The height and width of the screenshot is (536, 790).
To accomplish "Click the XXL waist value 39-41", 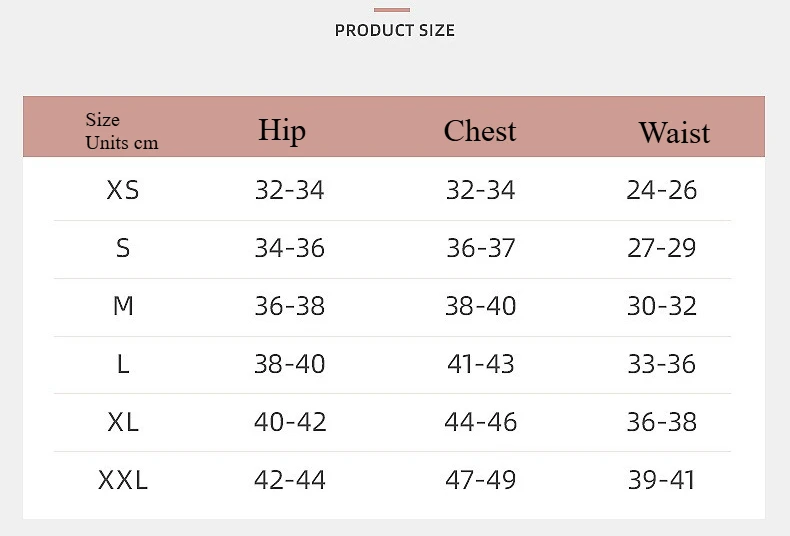I will point(662,480).
